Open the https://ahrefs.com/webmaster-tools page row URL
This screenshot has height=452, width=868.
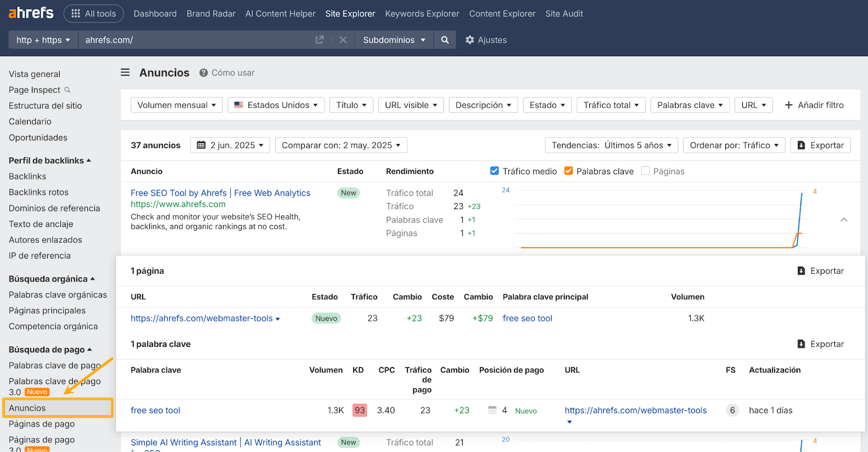[x=201, y=318]
